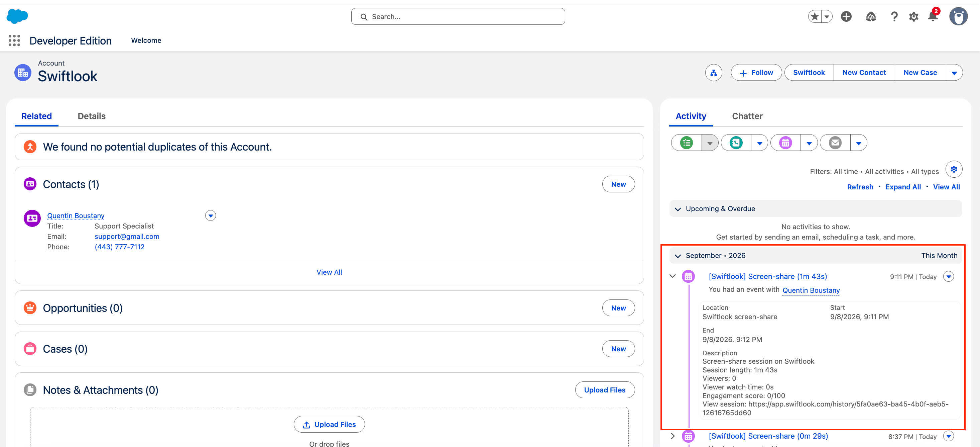980x447 pixels.
Task: Select the Related tab
Action: click(x=36, y=116)
